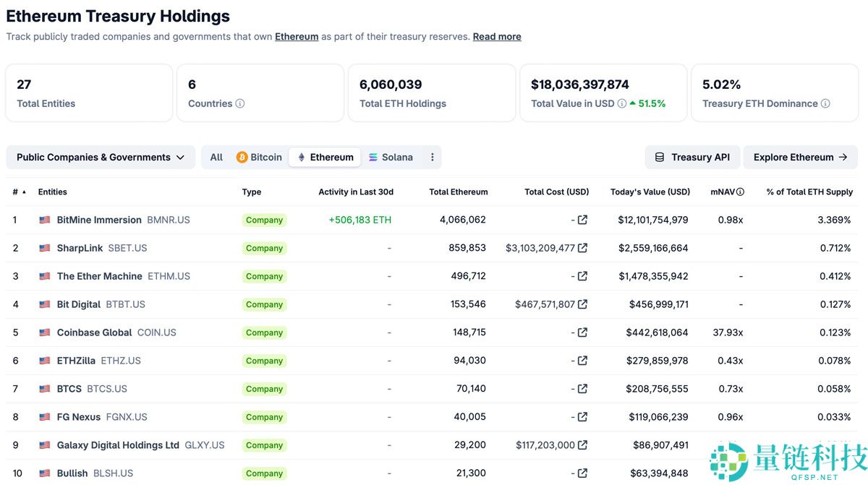
Task: Show info icon for Treasury ETH Dominance
Action: pos(825,103)
